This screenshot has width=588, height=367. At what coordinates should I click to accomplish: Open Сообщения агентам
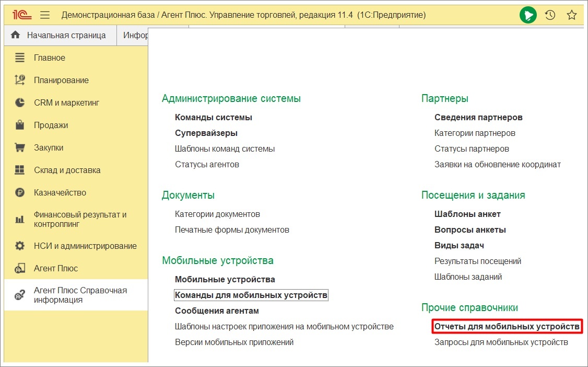click(x=217, y=311)
